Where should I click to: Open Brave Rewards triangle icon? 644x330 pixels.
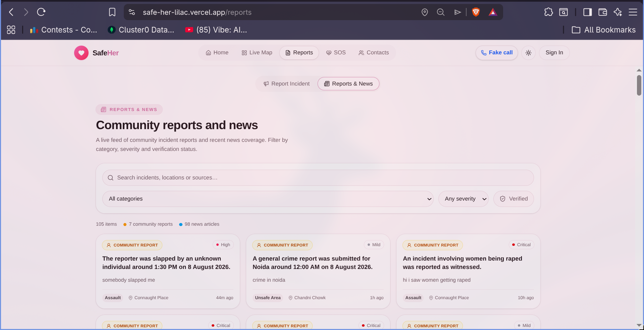point(493,12)
